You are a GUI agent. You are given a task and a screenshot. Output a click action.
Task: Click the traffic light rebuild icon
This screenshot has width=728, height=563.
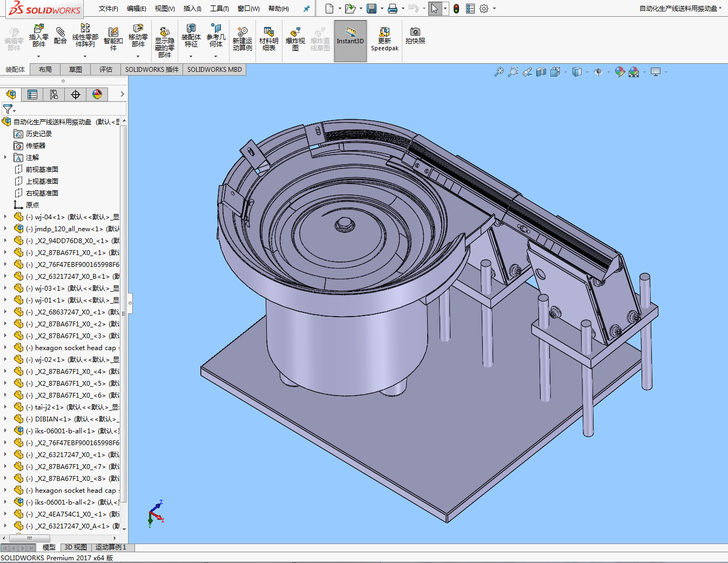[x=456, y=9]
